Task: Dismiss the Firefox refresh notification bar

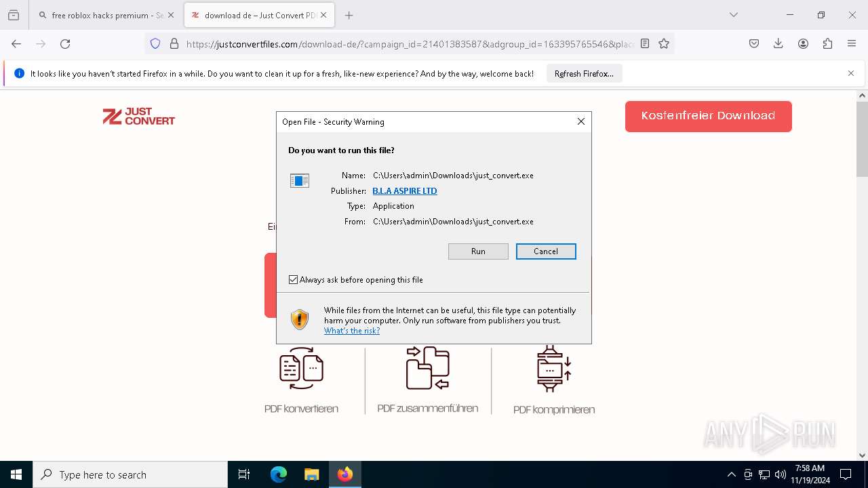Action: (x=851, y=73)
